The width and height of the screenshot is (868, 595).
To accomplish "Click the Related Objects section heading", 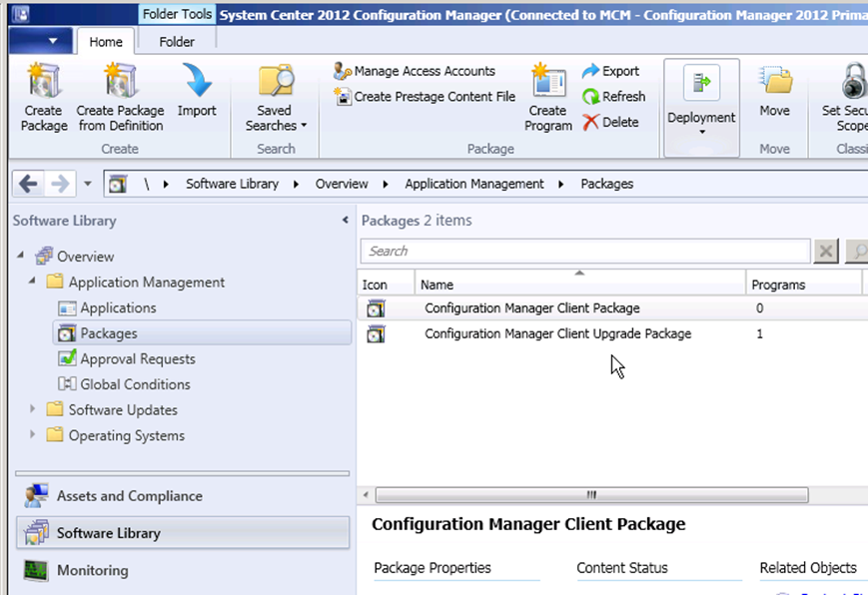I will 808,568.
